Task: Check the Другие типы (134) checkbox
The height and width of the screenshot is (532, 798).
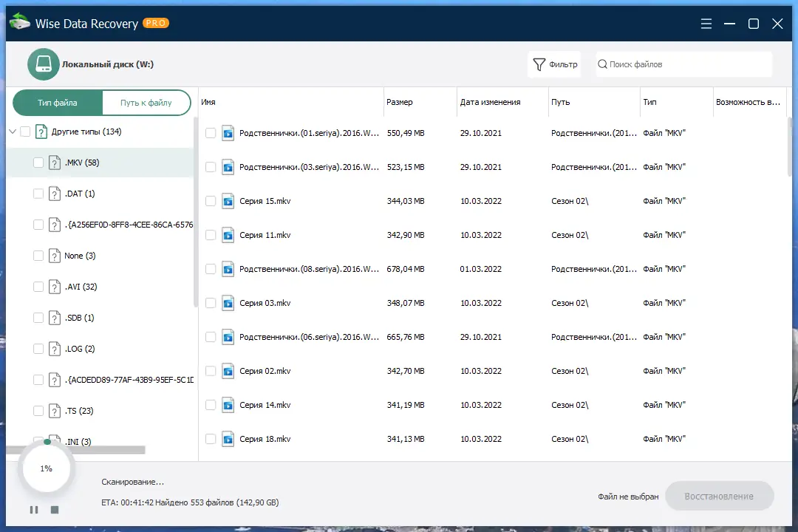Action: coord(25,132)
